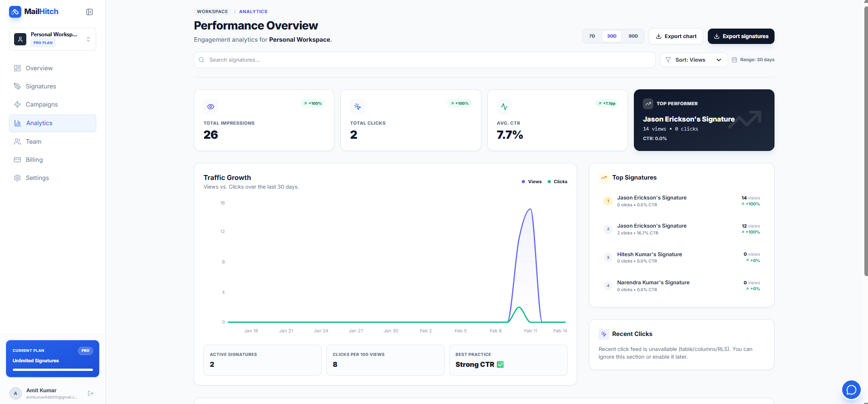
Task: Collapse the sidebar with the panel icon
Action: [89, 12]
